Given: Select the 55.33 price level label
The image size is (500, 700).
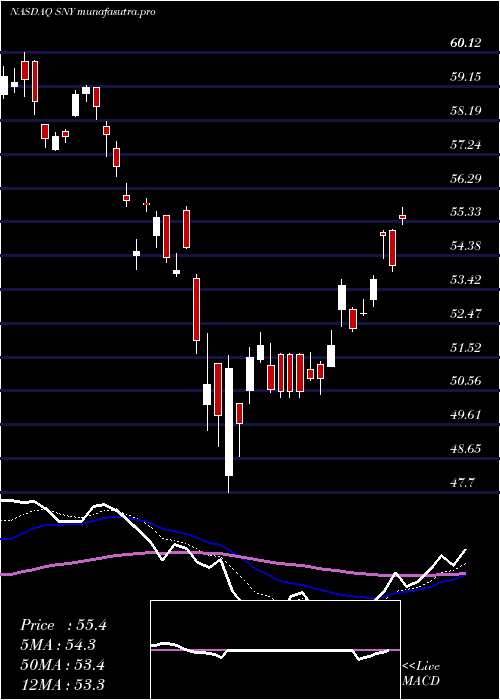Looking at the screenshot, I should coord(466,212).
